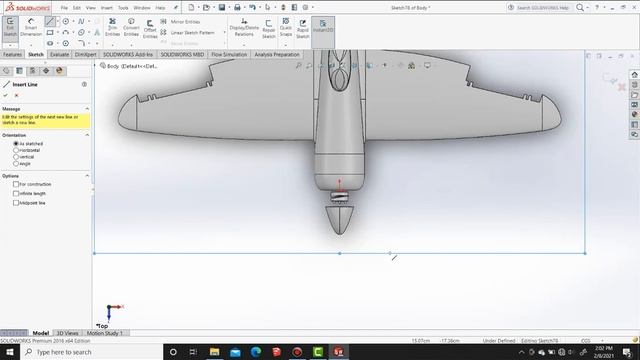Expand Linear Sketch Pattern dropdown arrow
Image resolution: width=640 pixels, height=360 pixels.
tap(224, 32)
